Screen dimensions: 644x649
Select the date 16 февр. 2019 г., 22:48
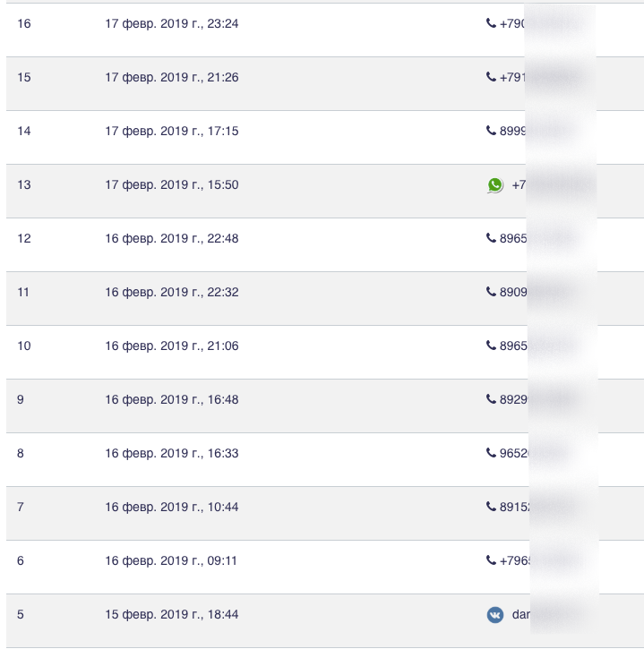171,239
